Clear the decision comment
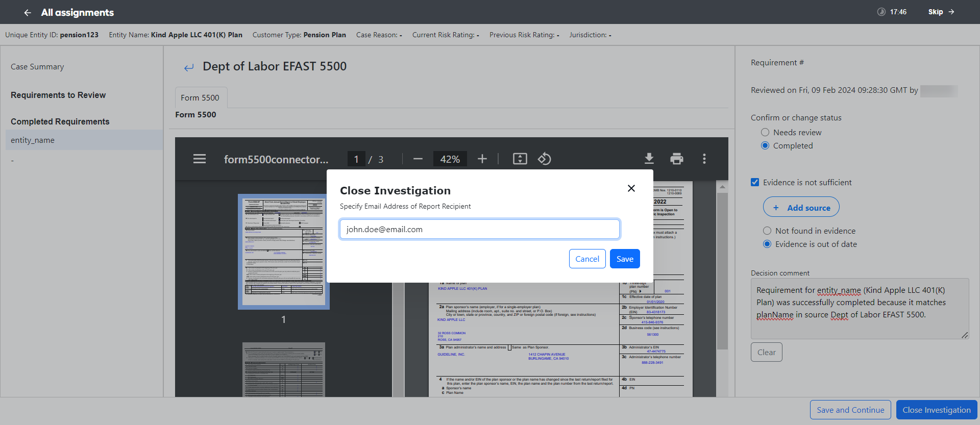 point(767,352)
